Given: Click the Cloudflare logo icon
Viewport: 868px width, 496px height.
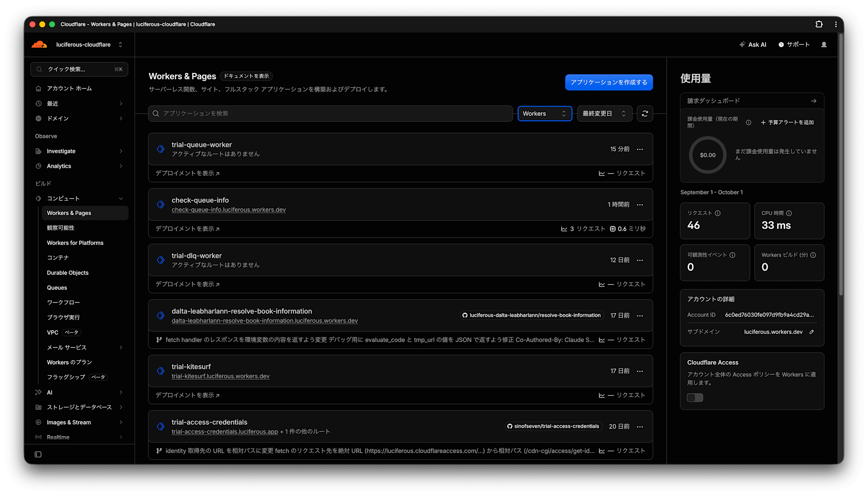Looking at the screenshot, I should [x=39, y=44].
